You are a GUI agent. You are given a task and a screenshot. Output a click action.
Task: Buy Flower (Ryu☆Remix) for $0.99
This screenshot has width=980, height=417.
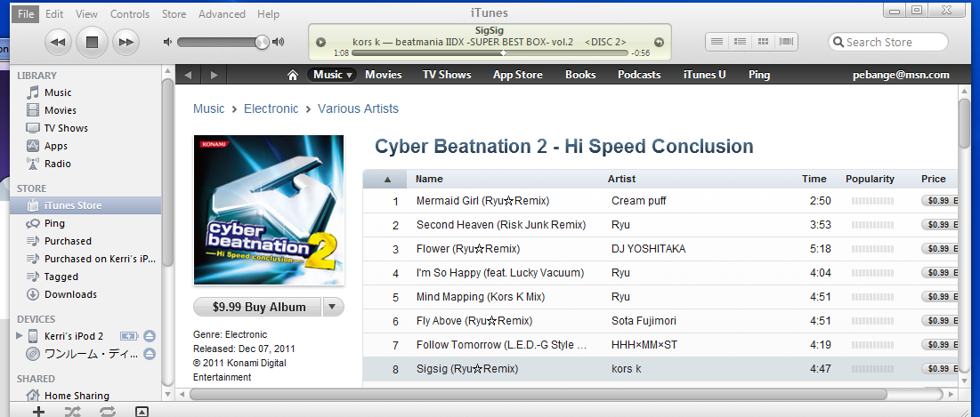(x=939, y=249)
